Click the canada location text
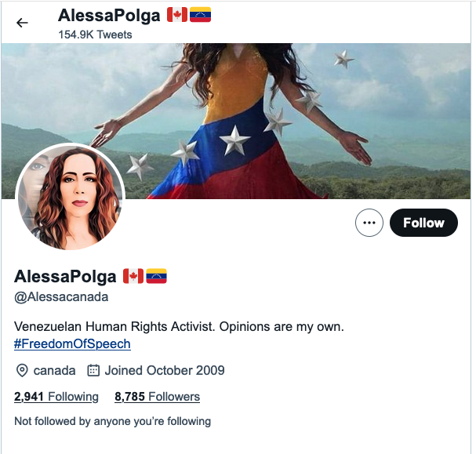 click(54, 371)
